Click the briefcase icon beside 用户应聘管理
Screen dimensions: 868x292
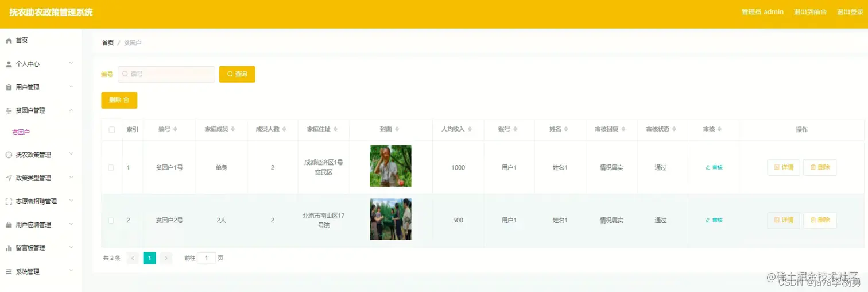(x=9, y=225)
